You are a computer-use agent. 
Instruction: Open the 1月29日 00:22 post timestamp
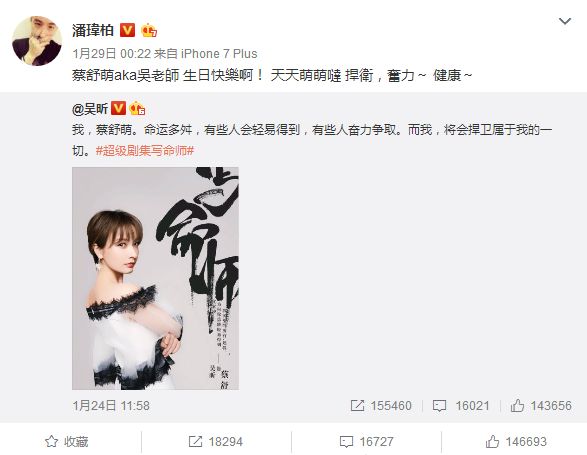pos(111,54)
